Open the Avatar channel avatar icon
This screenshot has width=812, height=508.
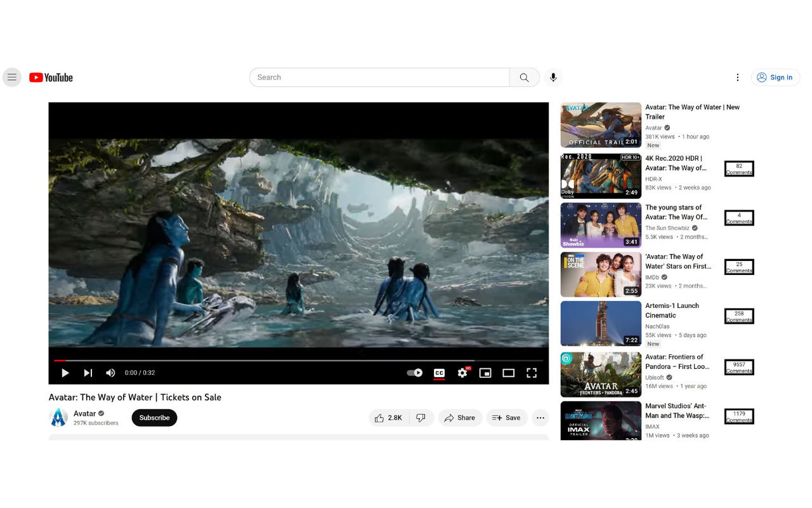tap(59, 417)
